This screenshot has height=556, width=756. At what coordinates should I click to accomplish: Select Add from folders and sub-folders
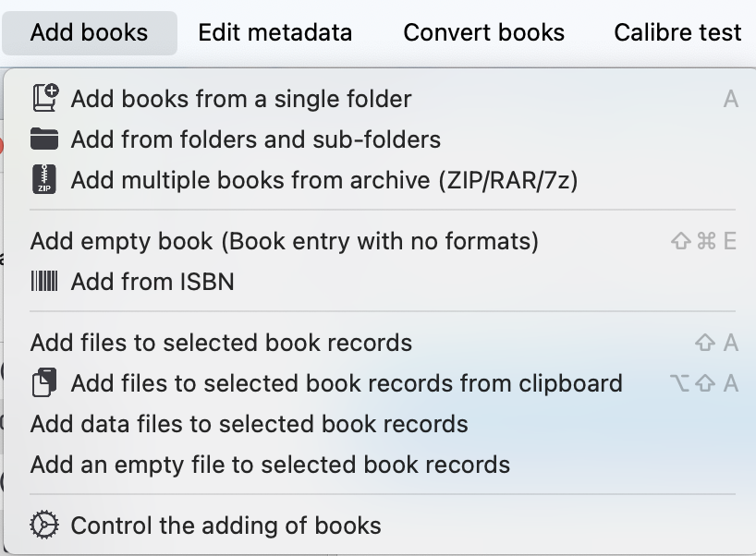pos(255,139)
